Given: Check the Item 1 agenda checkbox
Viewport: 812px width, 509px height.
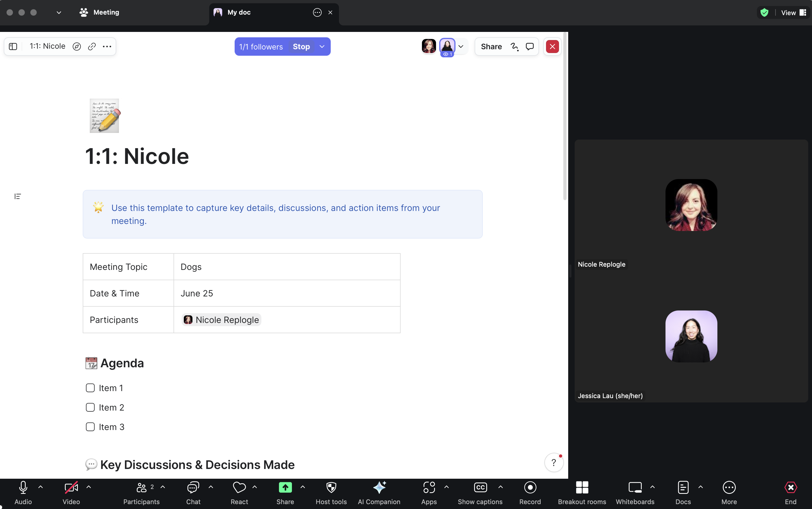Looking at the screenshot, I should pyautogui.click(x=90, y=388).
